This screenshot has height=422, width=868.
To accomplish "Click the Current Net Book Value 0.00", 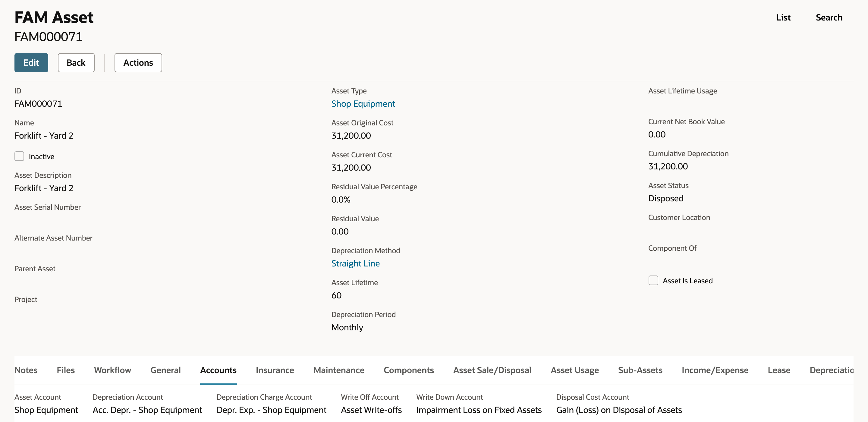I will [x=657, y=134].
